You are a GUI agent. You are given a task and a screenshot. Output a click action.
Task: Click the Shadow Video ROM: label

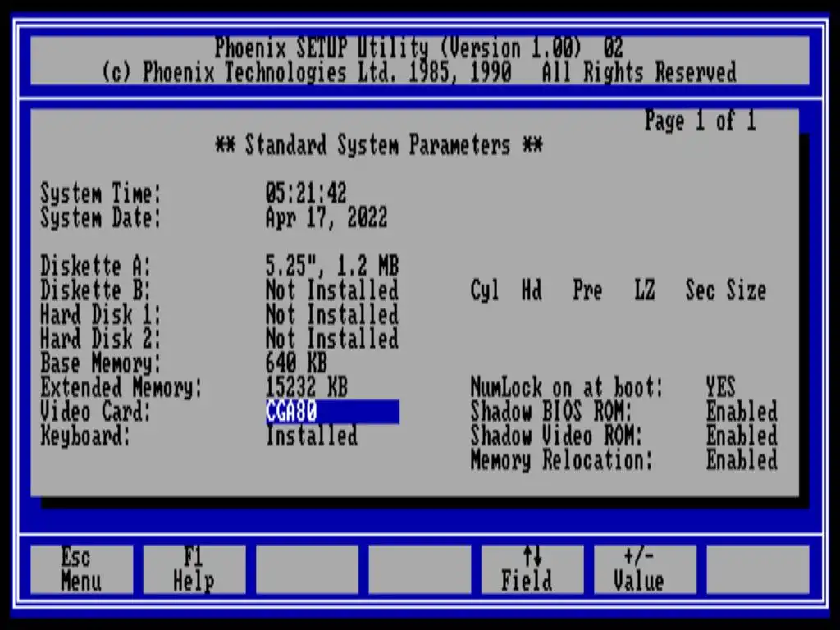(x=557, y=436)
